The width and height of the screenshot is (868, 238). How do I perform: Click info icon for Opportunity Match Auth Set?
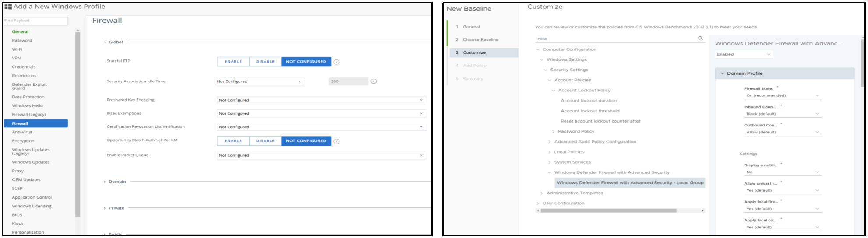(336, 141)
